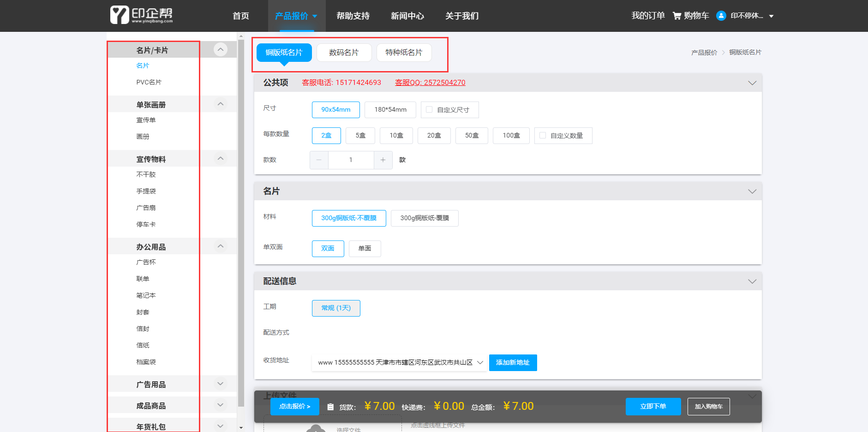Expand the 广告用品 sidebar category
The height and width of the screenshot is (432, 868).
coord(221,384)
